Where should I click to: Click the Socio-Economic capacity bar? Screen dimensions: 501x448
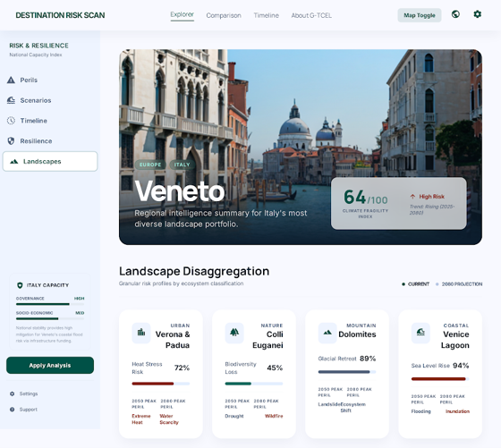click(50, 318)
